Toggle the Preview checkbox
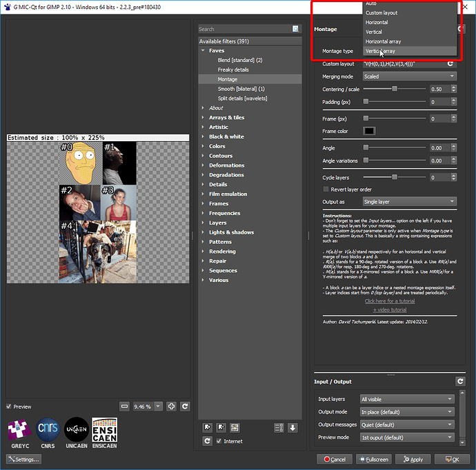This screenshot has height=470, width=476. click(x=9, y=407)
